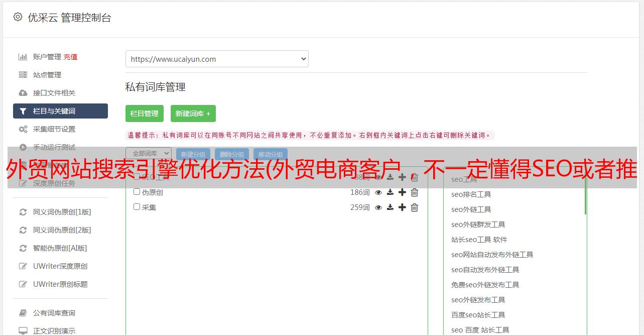Open the https://www.ucaiyun.com site dropdown
This screenshot has width=644, height=335.
[x=217, y=59]
